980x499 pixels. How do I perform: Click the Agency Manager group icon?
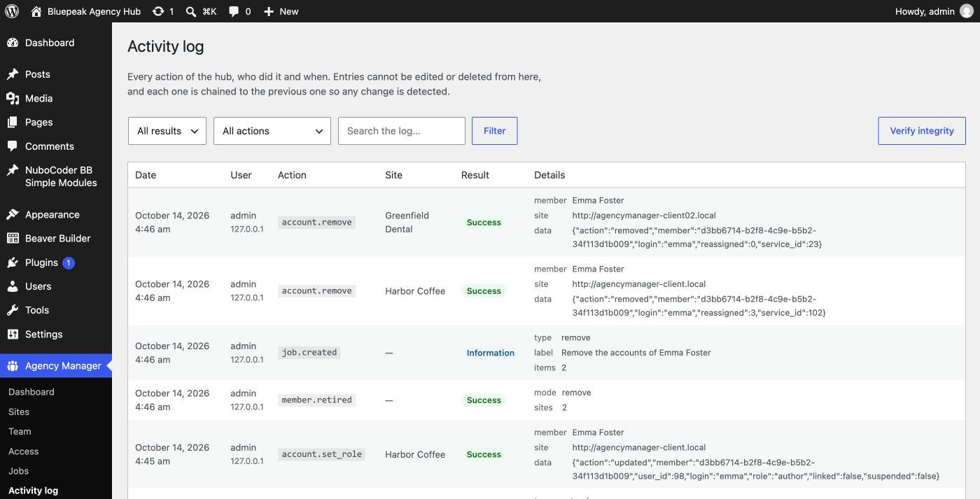tap(13, 366)
